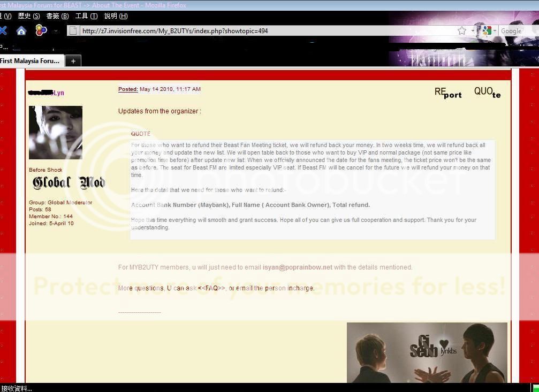Bookmark this page with the star icon
Image resolution: width=539 pixels, height=392 pixels.
pos(462,30)
